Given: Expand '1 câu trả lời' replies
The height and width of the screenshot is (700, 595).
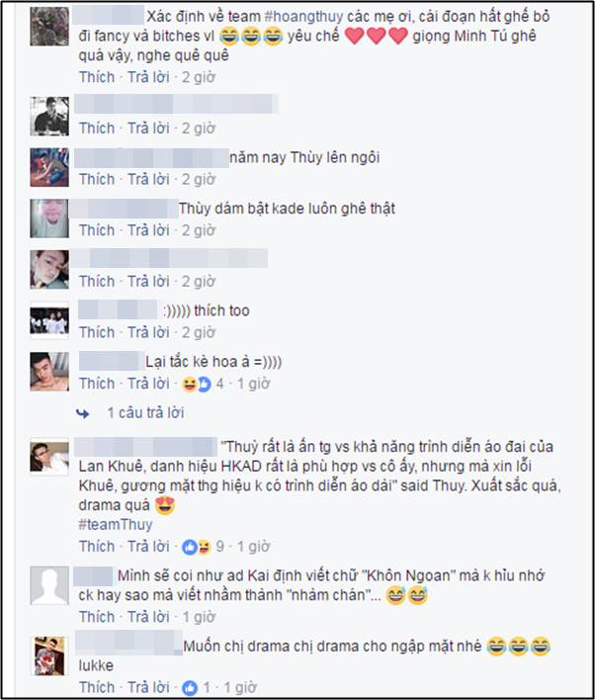Looking at the screenshot, I should coord(145,413).
